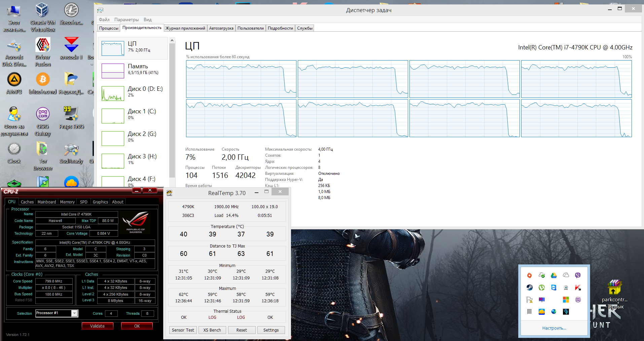The image size is (644, 341).
Task: Open the parkcontrol shortcut on the desktop
Action: tap(615, 294)
